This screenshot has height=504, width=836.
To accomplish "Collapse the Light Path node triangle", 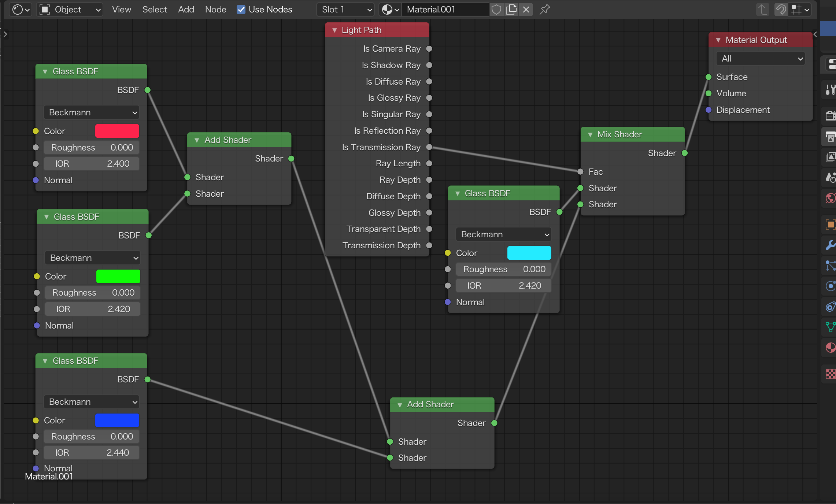I will pyautogui.click(x=334, y=30).
